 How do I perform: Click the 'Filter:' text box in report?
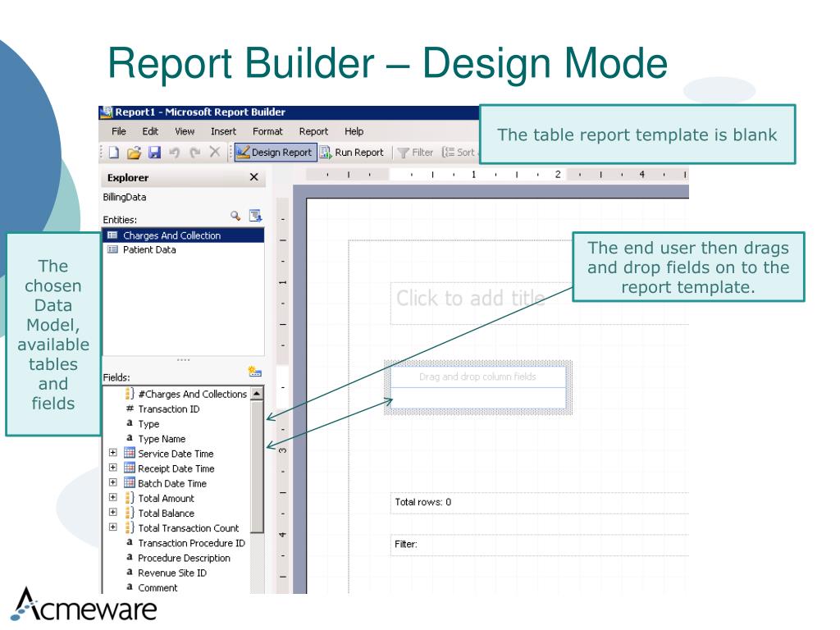tap(540, 545)
